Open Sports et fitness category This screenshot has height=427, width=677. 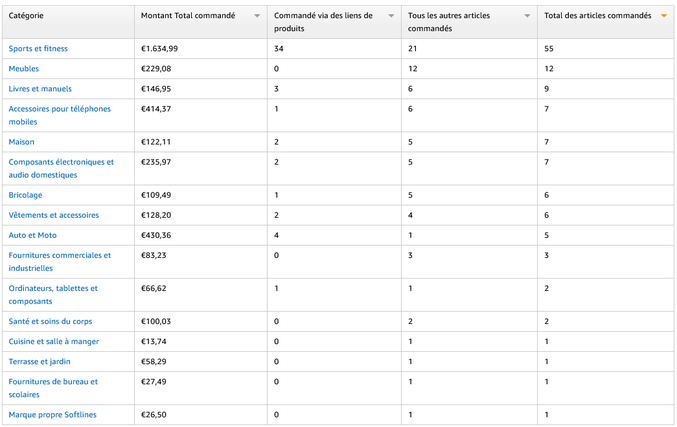(x=38, y=49)
